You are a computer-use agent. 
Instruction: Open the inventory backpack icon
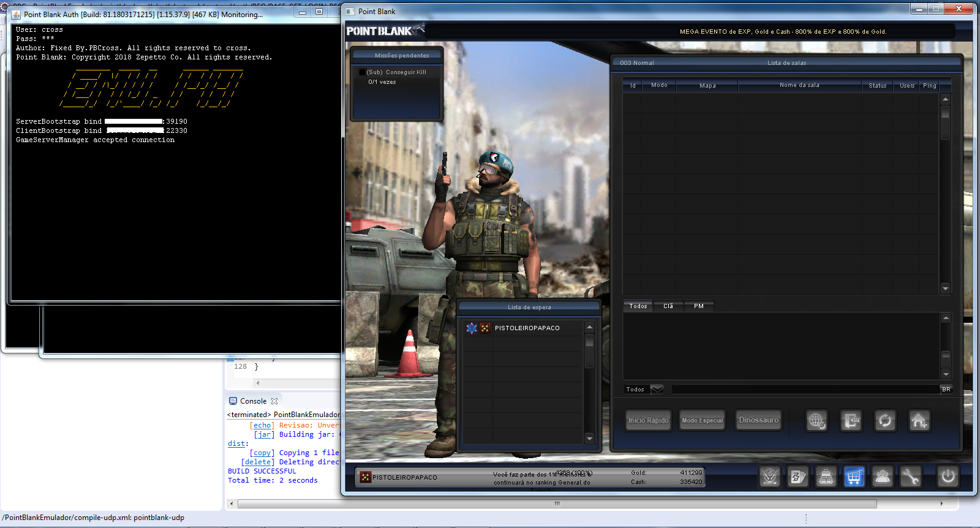[x=826, y=476]
